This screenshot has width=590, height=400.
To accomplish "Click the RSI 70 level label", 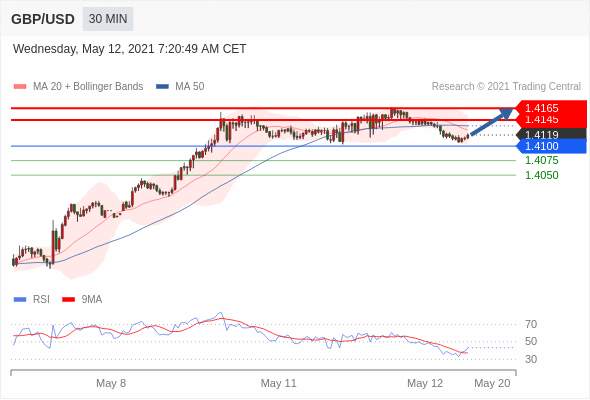I will (x=531, y=324).
